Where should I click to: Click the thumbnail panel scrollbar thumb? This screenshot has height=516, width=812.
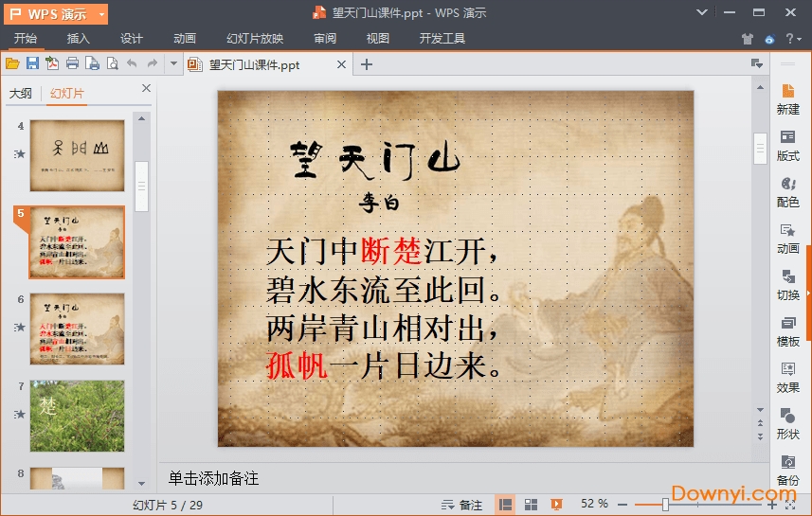[x=141, y=187]
